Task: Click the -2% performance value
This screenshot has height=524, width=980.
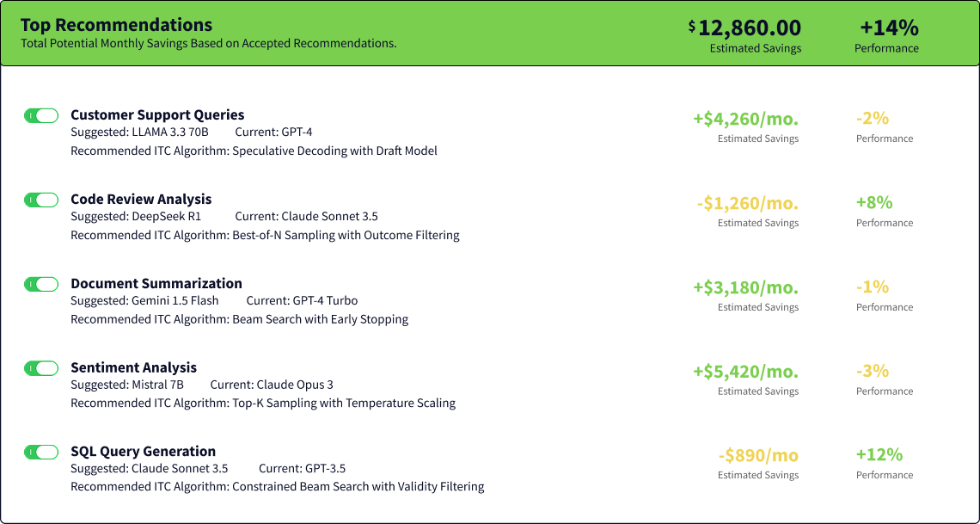Action: coord(873,118)
